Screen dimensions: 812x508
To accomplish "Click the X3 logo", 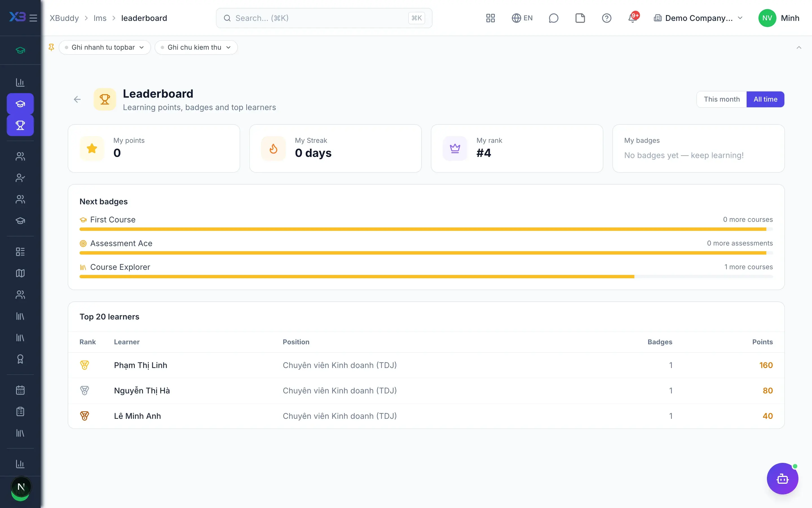I will (17, 17).
